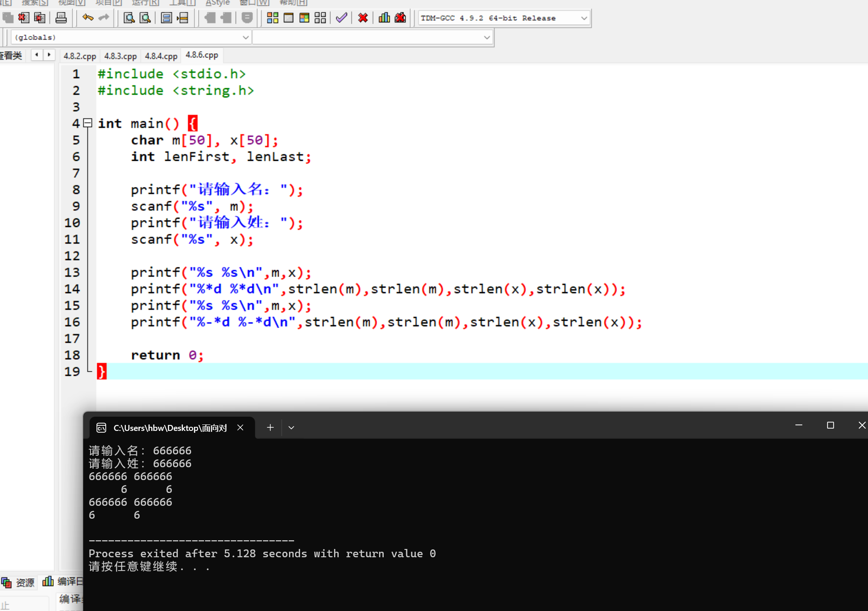Image resolution: width=868 pixels, height=611 pixels.
Task: Select the terminal tab titled C:\Users\hbw\Desktop
Action: (x=172, y=428)
